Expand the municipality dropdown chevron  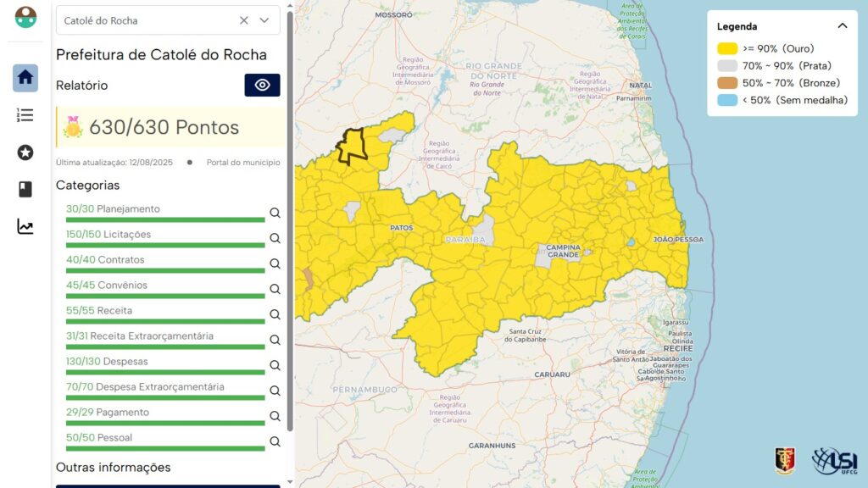pyautogui.click(x=264, y=20)
